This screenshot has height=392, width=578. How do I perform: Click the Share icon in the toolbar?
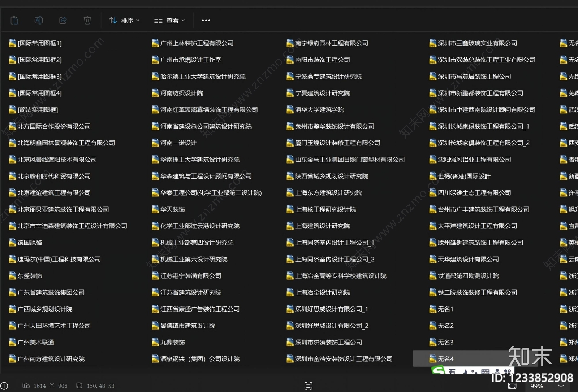63,21
